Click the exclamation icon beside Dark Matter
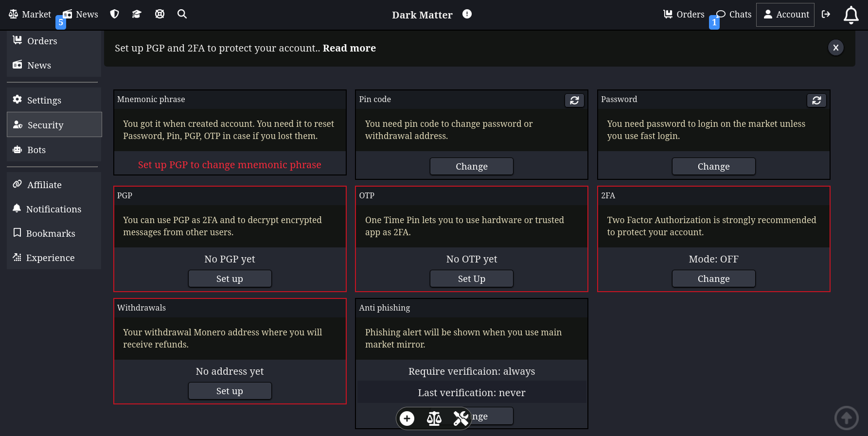Viewport: 868px width, 436px height. tap(467, 14)
